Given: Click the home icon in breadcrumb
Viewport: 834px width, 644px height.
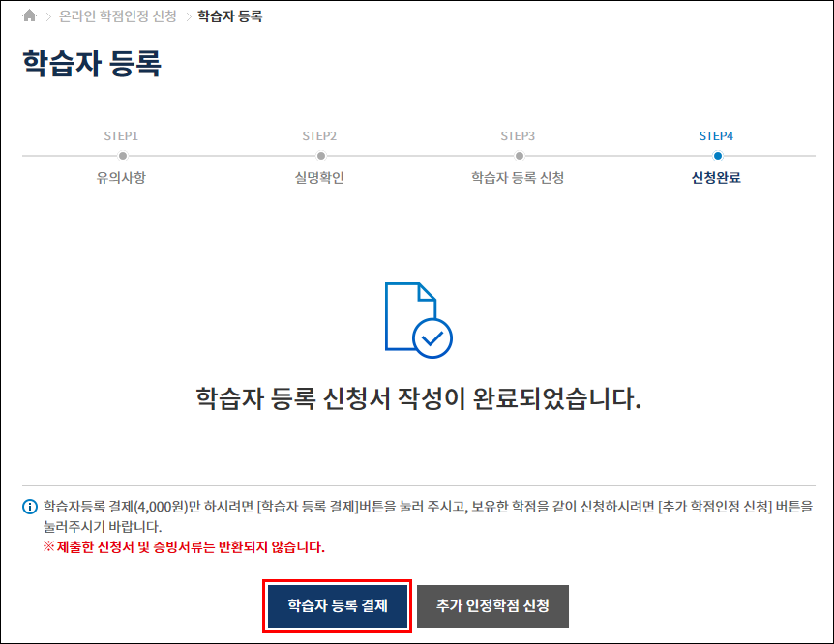Looking at the screenshot, I should click(29, 16).
